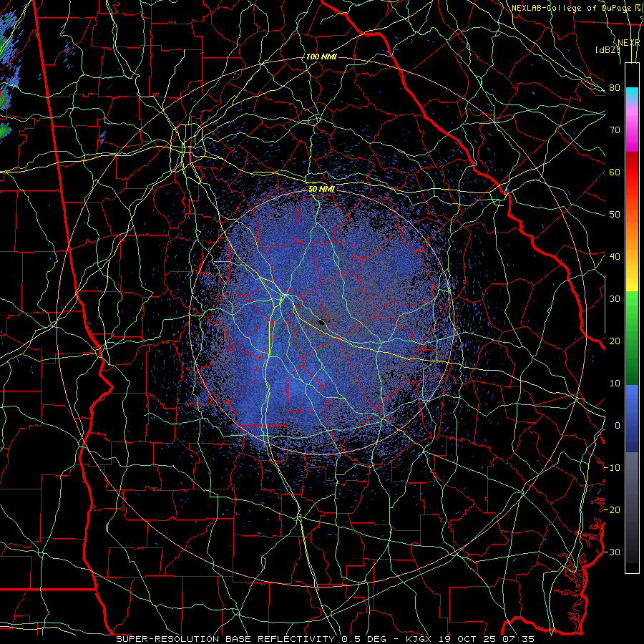Click the 70 value on the dBZ scale
This screenshot has height=644, width=644.
(x=615, y=130)
